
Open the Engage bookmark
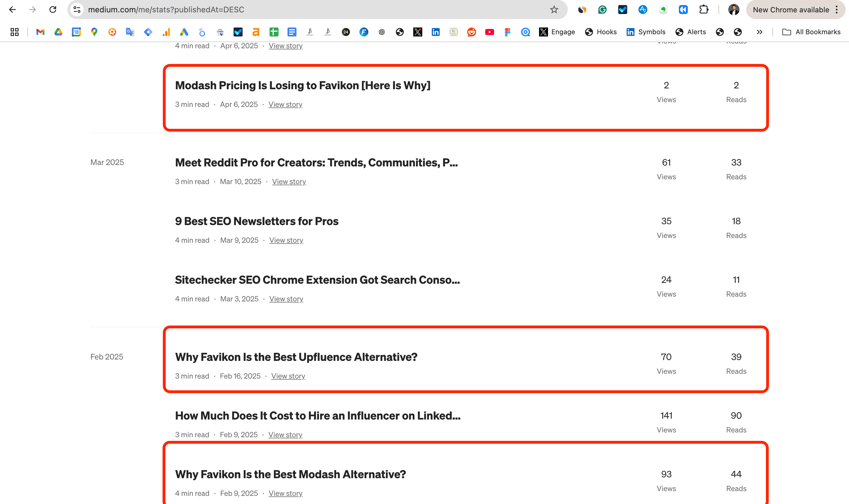coord(557,32)
